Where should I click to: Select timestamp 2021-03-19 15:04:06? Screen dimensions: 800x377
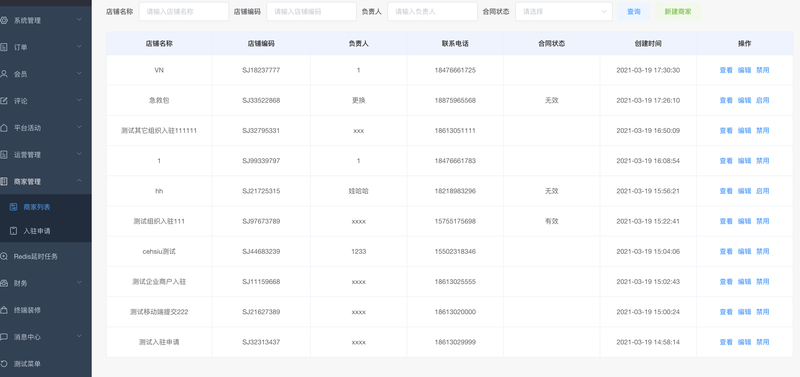click(x=648, y=251)
